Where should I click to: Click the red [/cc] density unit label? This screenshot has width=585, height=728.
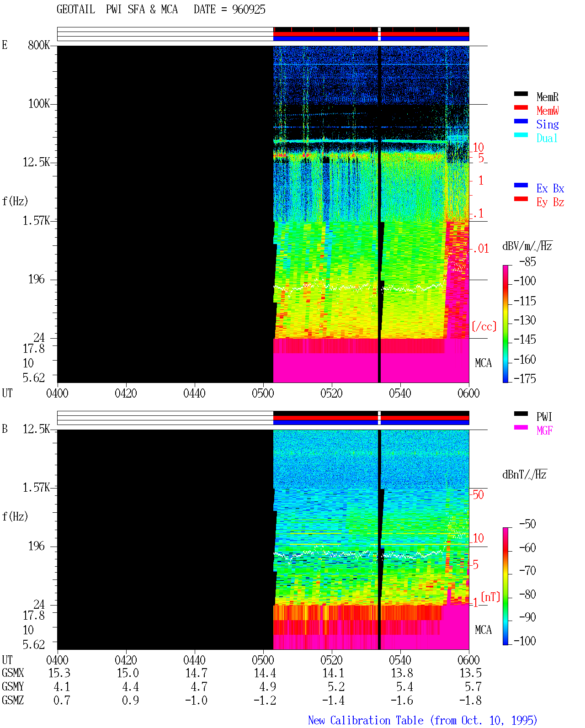pos(484,326)
